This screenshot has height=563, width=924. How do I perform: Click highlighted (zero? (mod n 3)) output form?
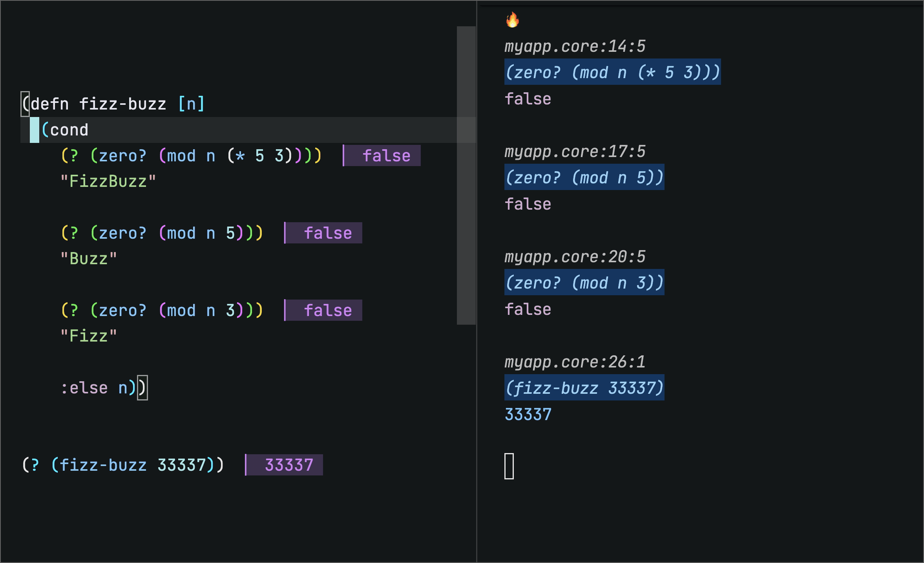584,282
